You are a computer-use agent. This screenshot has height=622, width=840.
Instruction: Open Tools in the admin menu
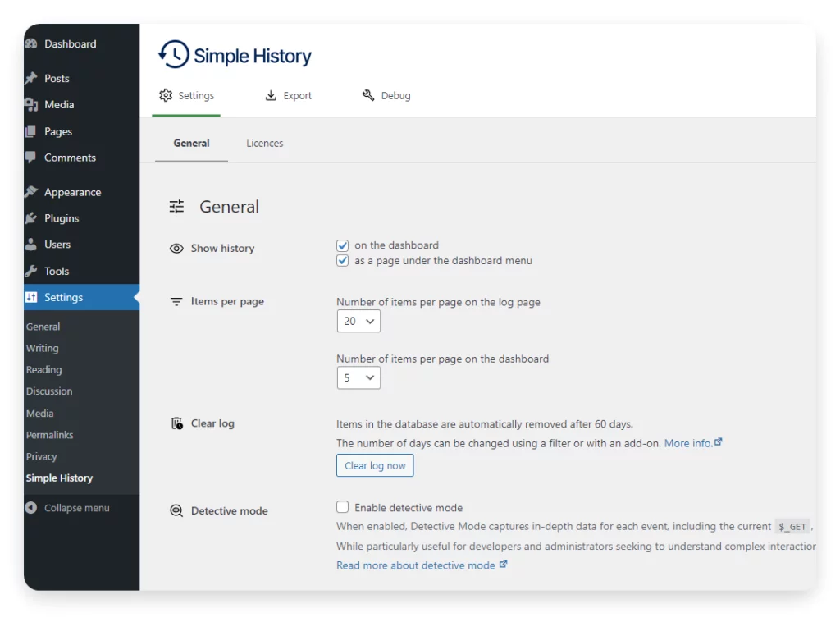(x=81, y=271)
